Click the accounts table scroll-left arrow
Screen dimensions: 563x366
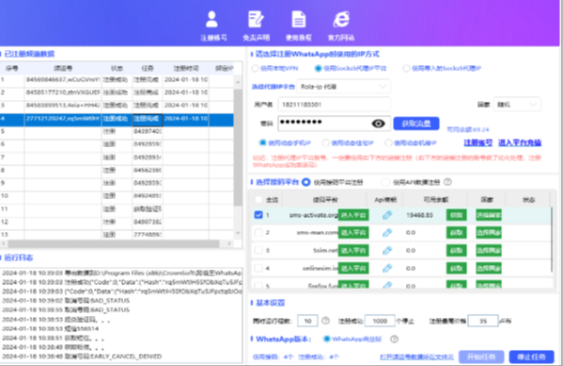(4, 244)
